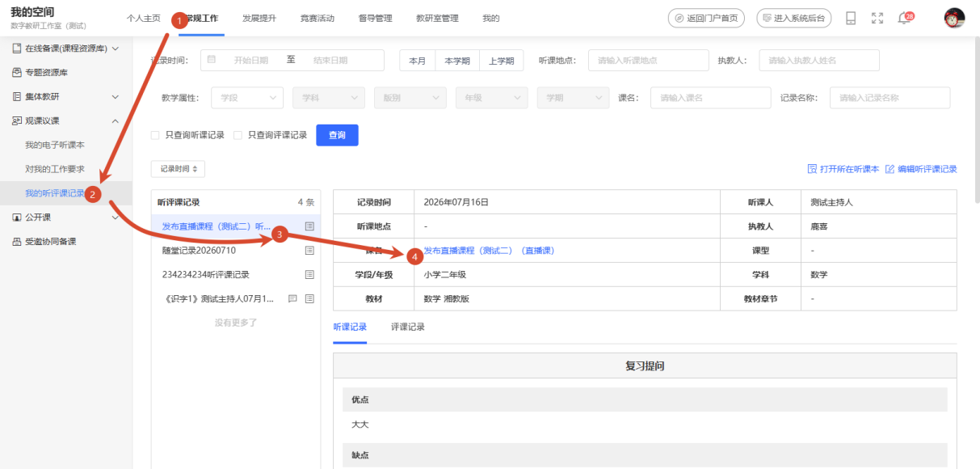This screenshot has width=980, height=469.
Task: Click the 专题资源库 sidebar icon
Action: [17, 72]
